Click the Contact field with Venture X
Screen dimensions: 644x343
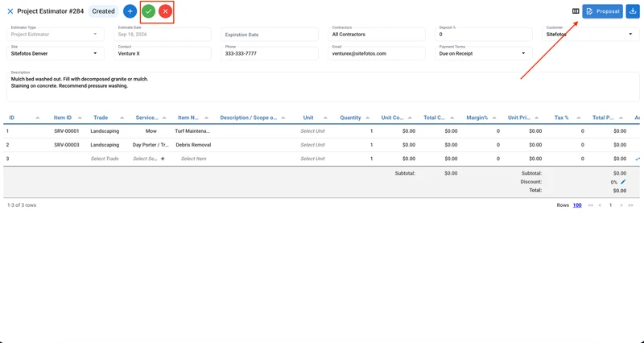click(163, 53)
